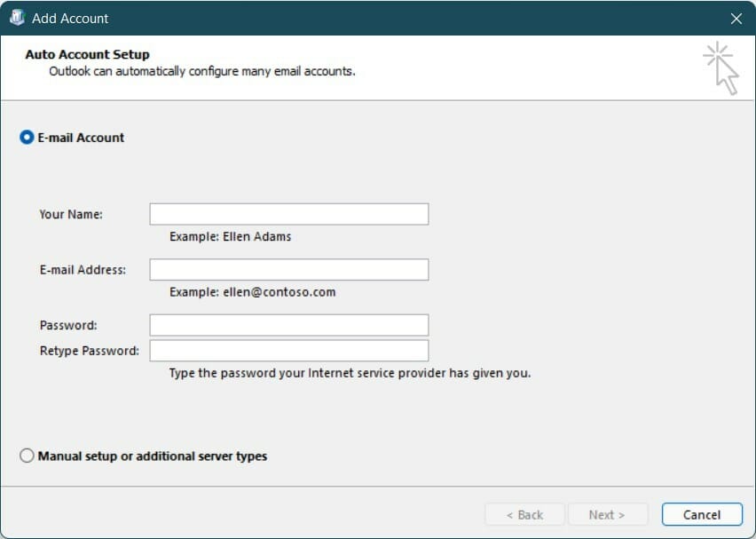The width and height of the screenshot is (756, 539).
Task: Click the E-mail Address text box
Action: point(288,269)
